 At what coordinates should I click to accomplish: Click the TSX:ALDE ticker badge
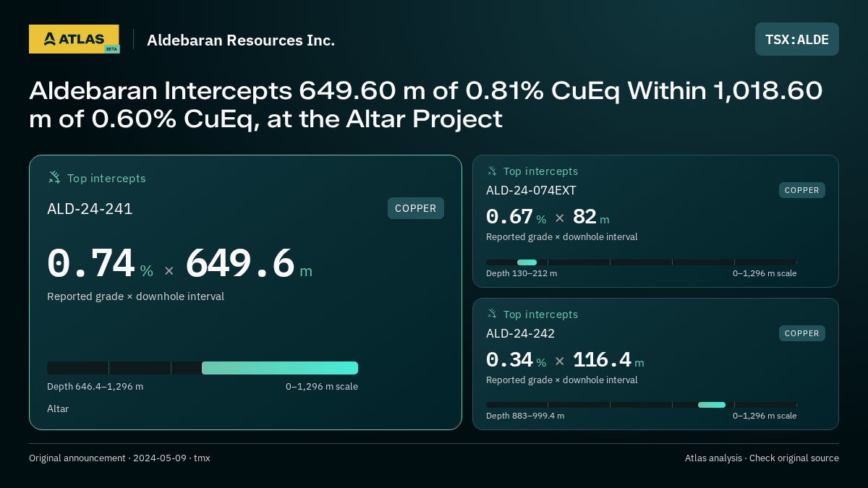click(x=797, y=39)
